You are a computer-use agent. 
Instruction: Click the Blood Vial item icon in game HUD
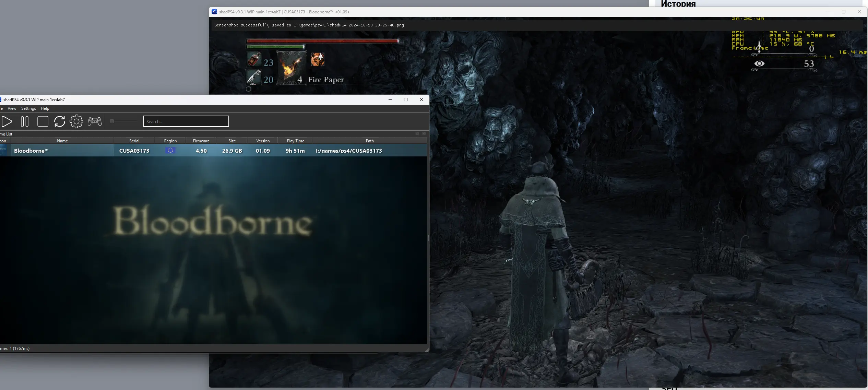(254, 59)
